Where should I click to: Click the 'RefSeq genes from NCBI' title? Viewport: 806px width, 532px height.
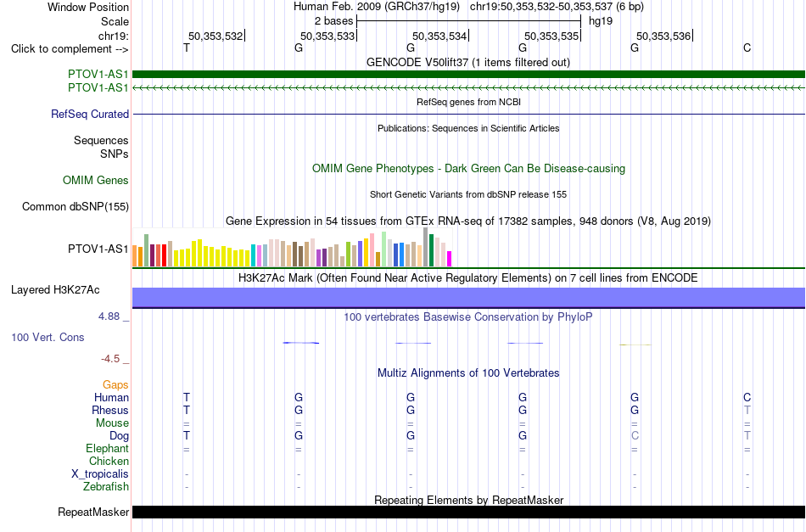(x=468, y=102)
